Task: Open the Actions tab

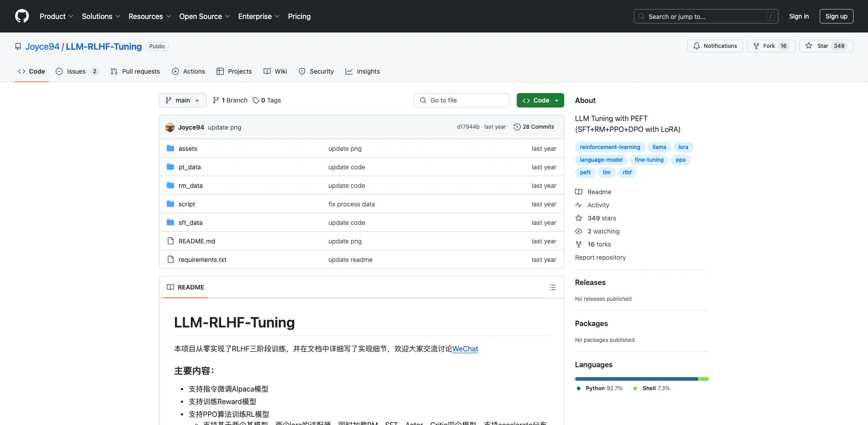Action: tap(189, 71)
